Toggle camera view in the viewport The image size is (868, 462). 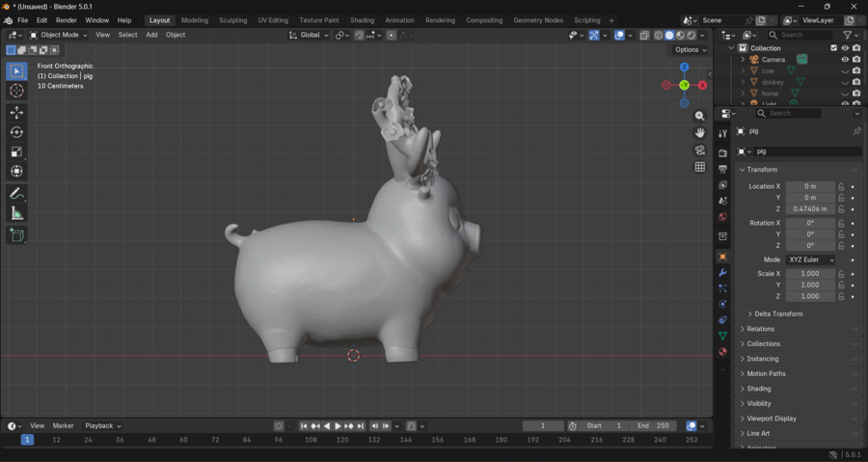click(x=700, y=149)
